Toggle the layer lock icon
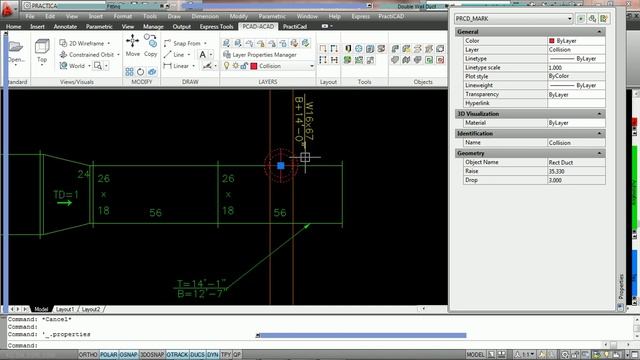The height and width of the screenshot is (360, 640). click(244, 66)
